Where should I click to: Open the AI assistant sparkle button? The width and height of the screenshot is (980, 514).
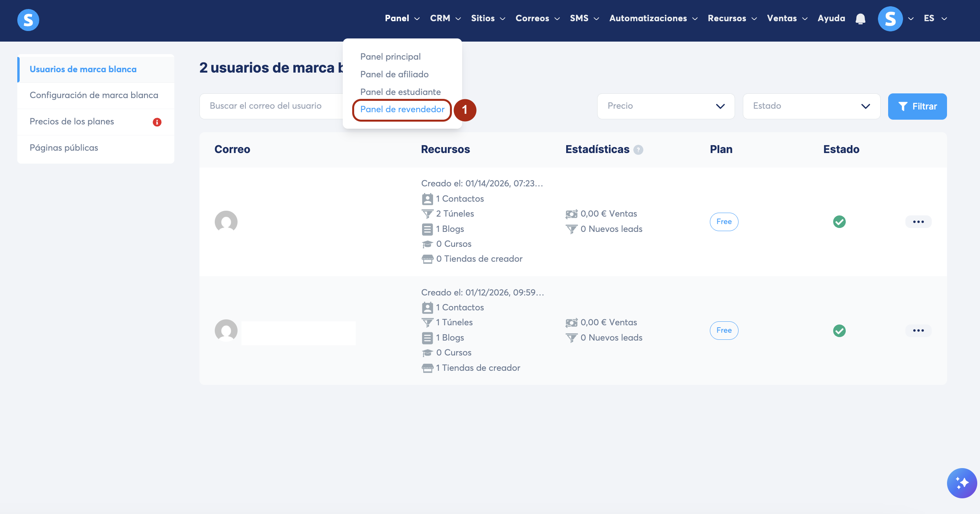962,483
